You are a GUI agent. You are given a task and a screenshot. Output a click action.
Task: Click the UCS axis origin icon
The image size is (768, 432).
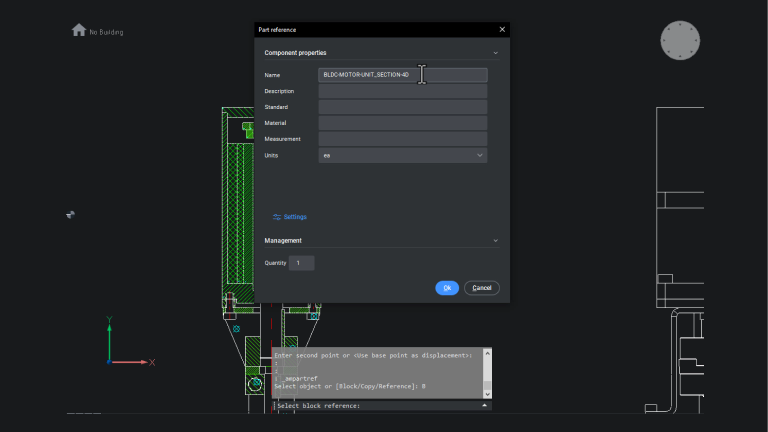tap(109, 361)
